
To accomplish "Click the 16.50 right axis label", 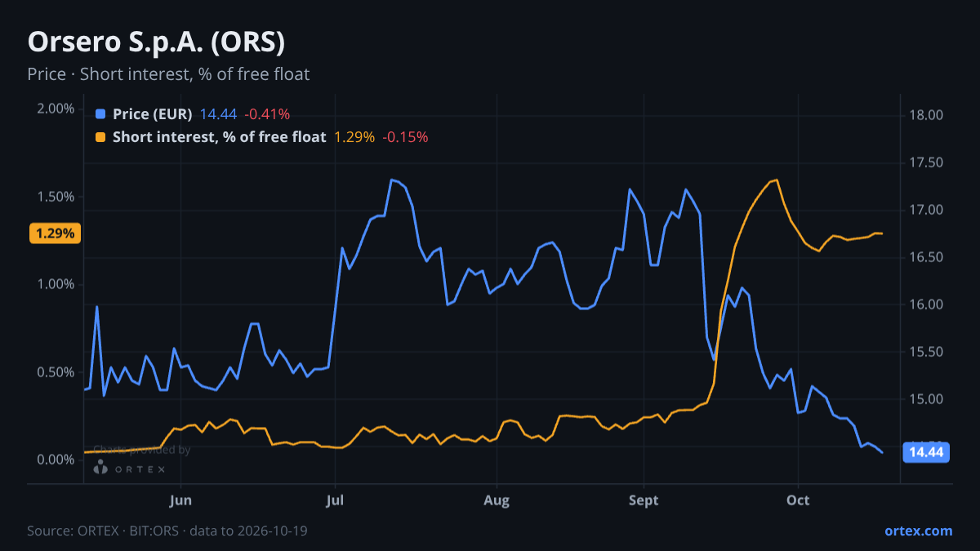I will [x=927, y=257].
